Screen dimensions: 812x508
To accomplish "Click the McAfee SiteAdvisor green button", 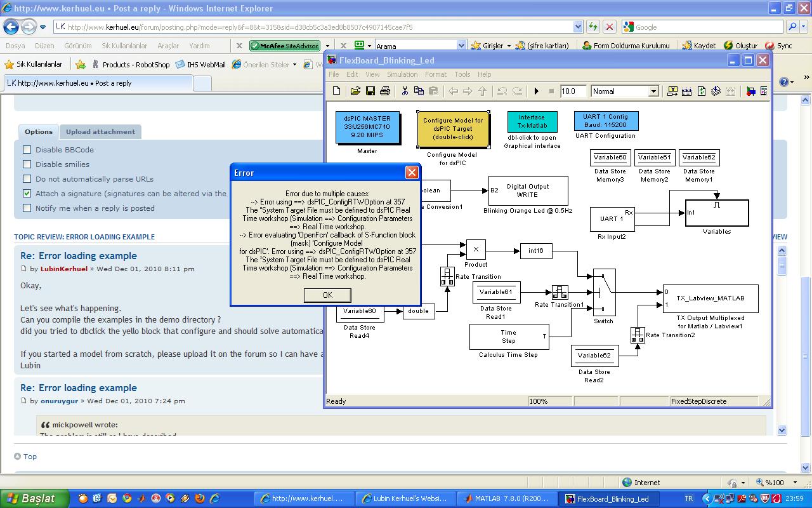I will 285,46.
